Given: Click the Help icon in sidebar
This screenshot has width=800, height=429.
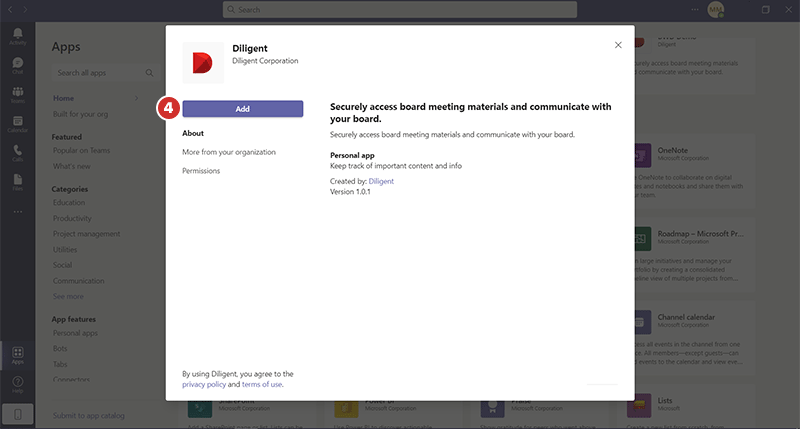Looking at the screenshot, I should tap(17, 383).
